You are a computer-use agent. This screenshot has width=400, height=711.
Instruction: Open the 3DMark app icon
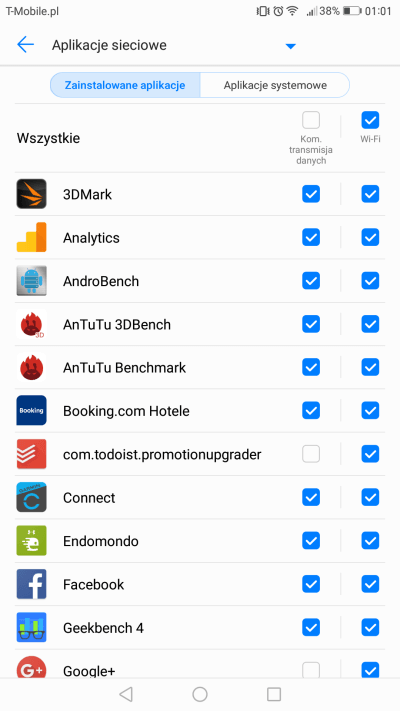click(x=31, y=194)
